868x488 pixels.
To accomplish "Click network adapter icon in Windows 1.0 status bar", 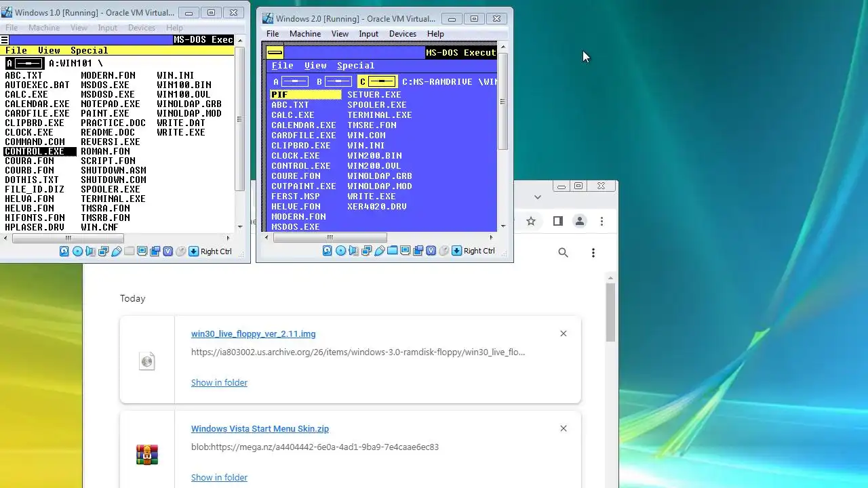I will pos(103,251).
